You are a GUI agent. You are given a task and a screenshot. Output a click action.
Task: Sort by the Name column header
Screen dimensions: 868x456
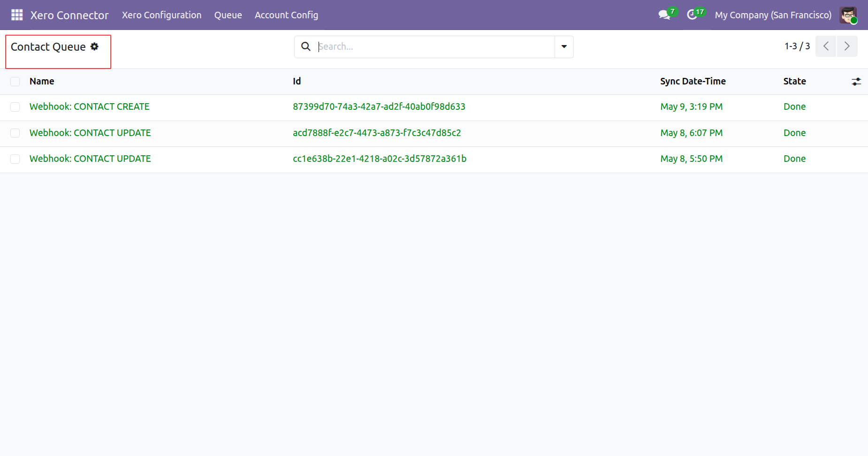tap(42, 81)
